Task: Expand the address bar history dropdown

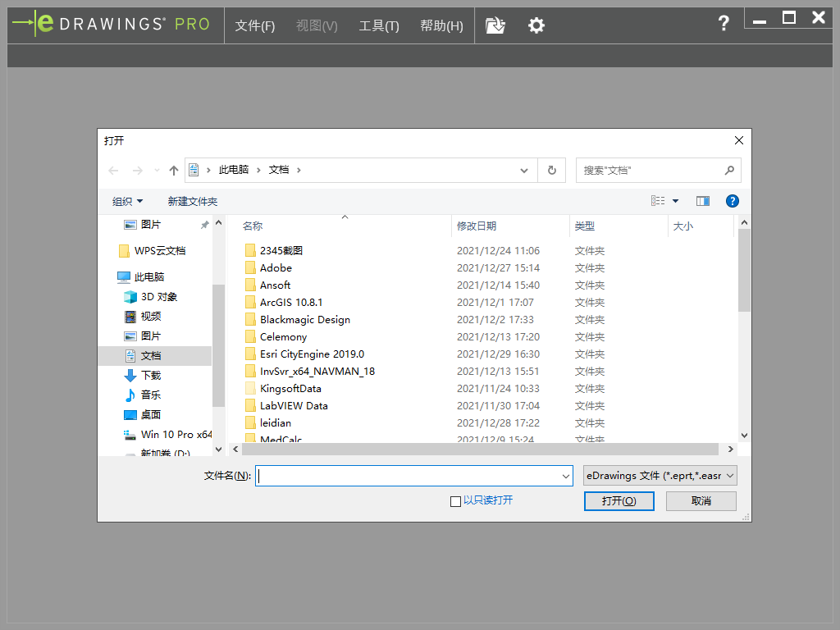Action: 524,171
